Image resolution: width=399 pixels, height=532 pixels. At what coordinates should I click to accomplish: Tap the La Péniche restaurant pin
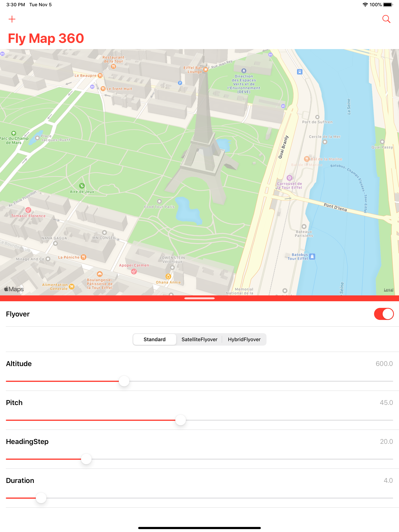84,257
